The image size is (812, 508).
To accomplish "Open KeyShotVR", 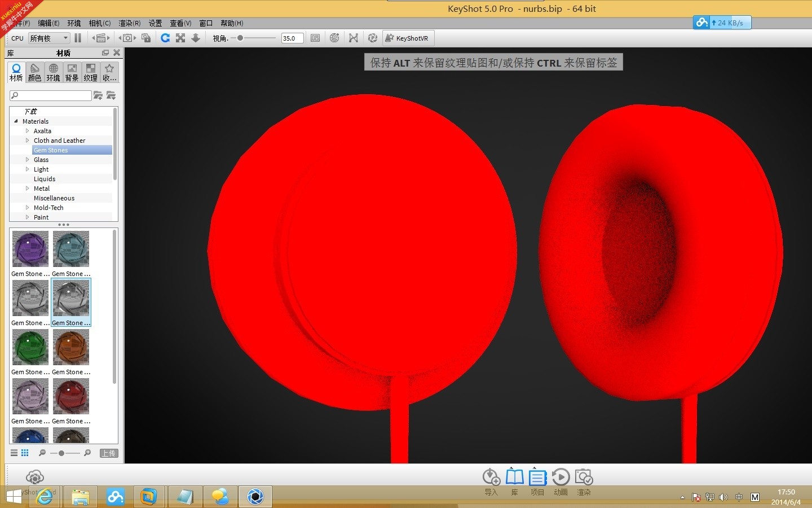I will 407,38.
